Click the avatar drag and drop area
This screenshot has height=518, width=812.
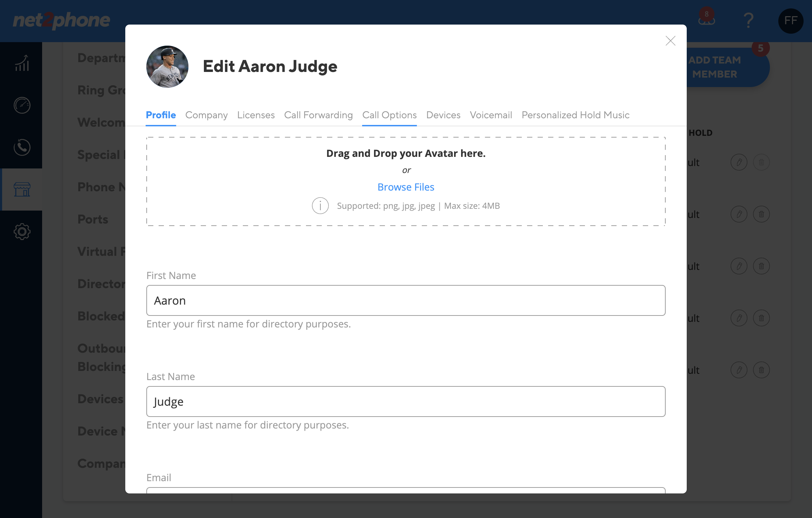406,181
